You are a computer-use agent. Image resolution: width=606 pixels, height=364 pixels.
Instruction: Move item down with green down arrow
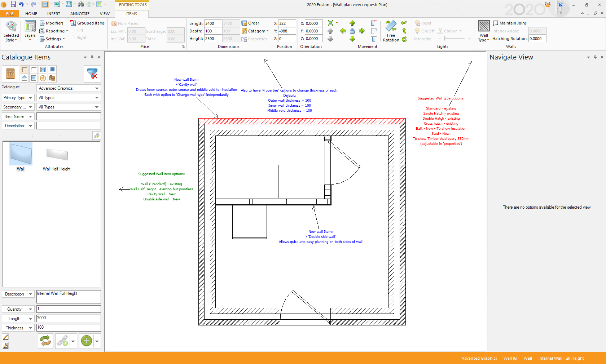[x=352, y=39]
